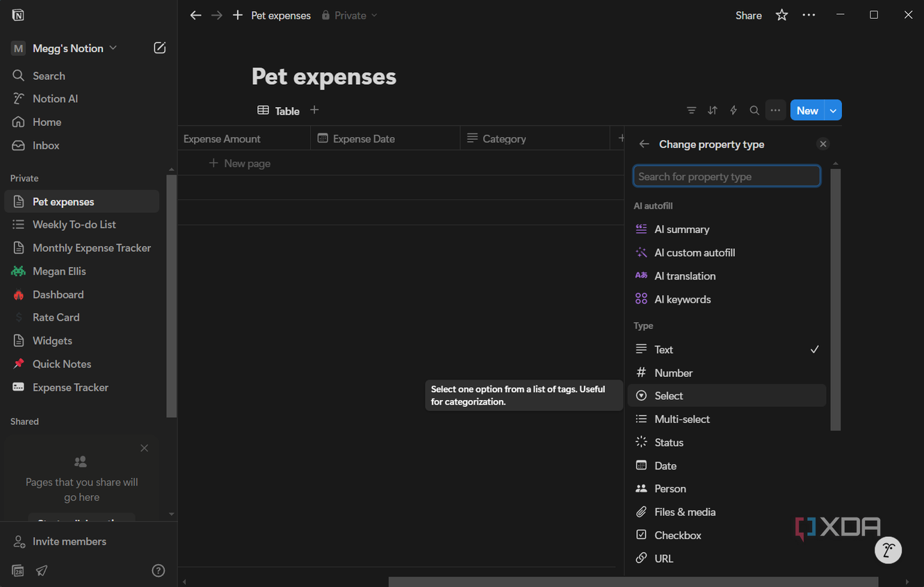Click the Expense Date column header
Screen dimensions: 924x587
385,138
